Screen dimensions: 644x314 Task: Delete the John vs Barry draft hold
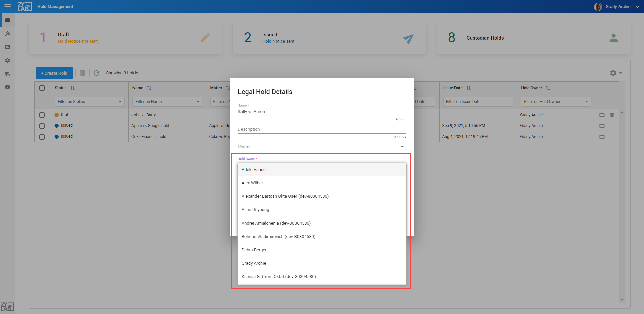click(612, 115)
